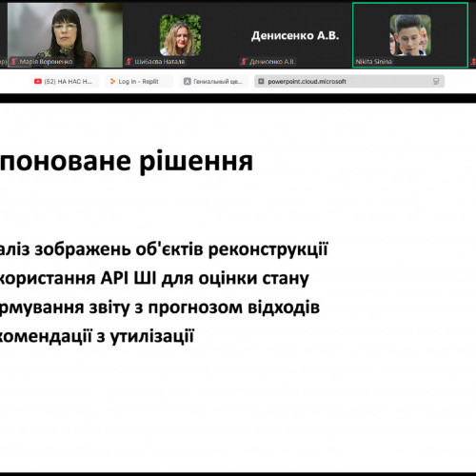Click the screen-share icon in the powerpoint tab

(436, 82)
